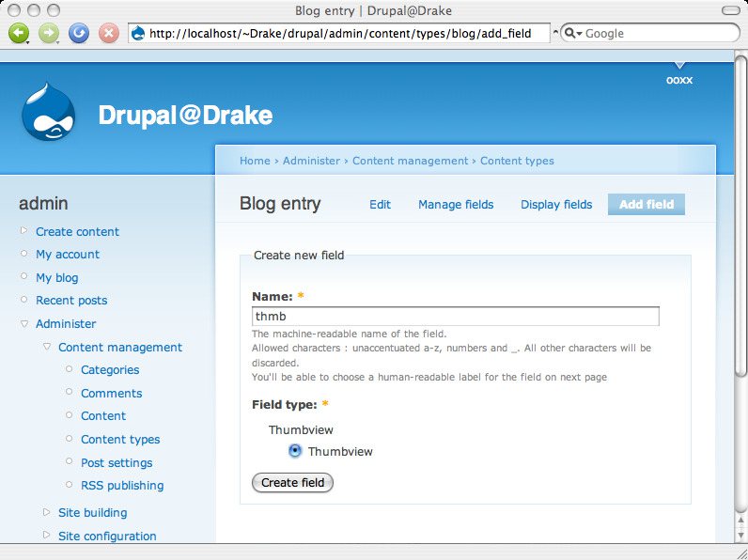Viewport: 748px width, 560px height.
Task: Collapse the Content management menu triangle
Action: coord(47,347)
